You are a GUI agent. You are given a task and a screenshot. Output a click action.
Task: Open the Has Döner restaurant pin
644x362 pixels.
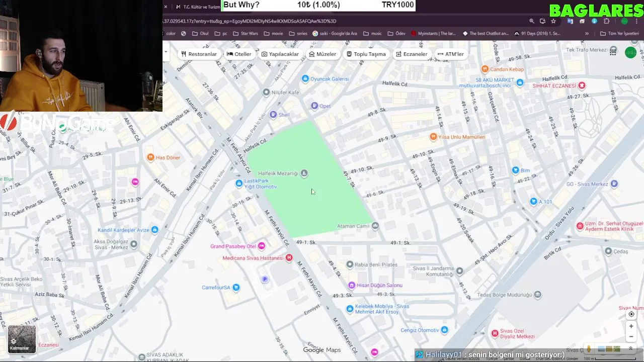click(150, 157)
